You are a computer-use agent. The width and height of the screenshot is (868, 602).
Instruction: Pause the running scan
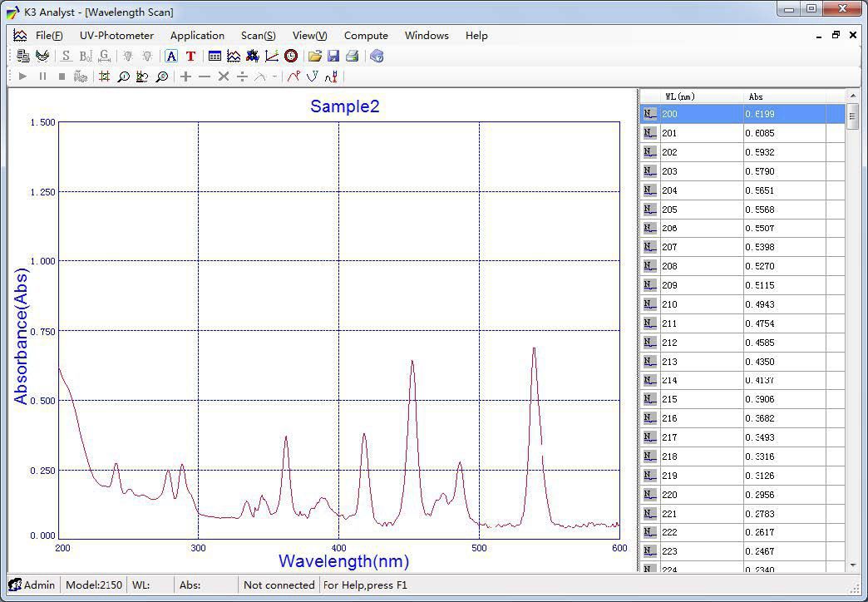pos(42,76)
